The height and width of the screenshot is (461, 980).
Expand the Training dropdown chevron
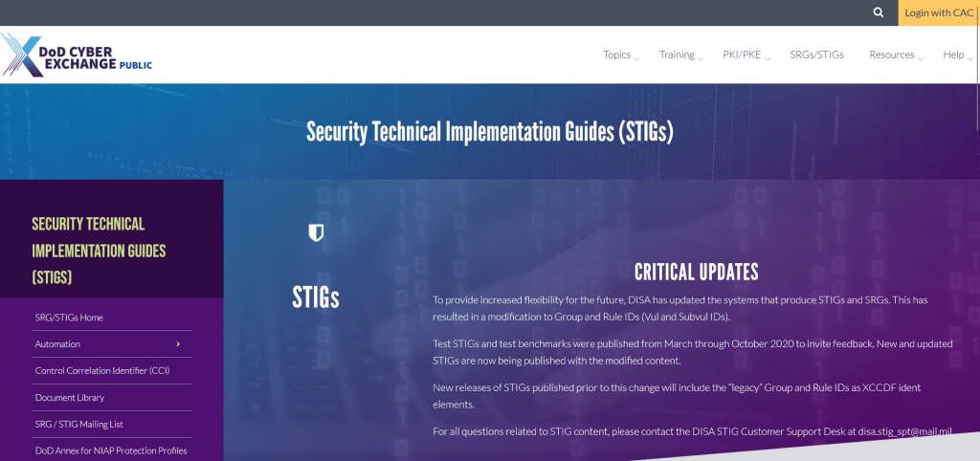point(701,58)
